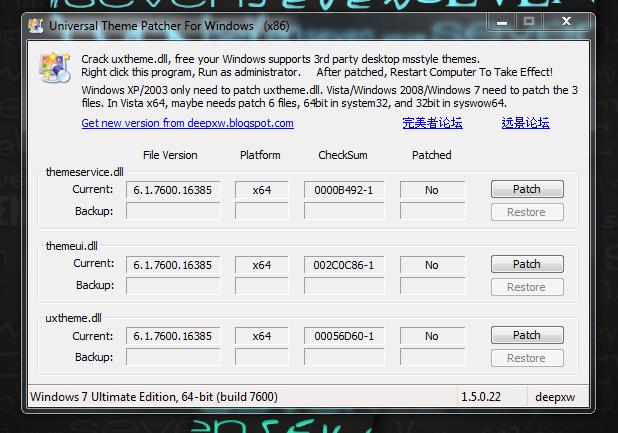
Task: Select uxtheme.dll current file version field
Action: [x=173, y=336]
